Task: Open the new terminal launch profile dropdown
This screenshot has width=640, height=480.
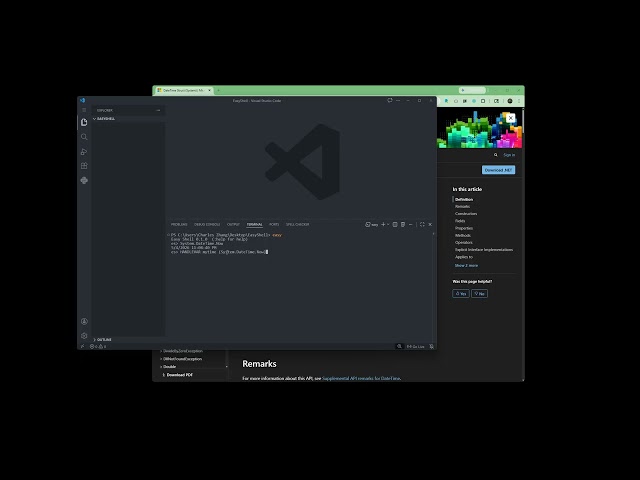Action: pyautogui.click(x=388, y=224)
